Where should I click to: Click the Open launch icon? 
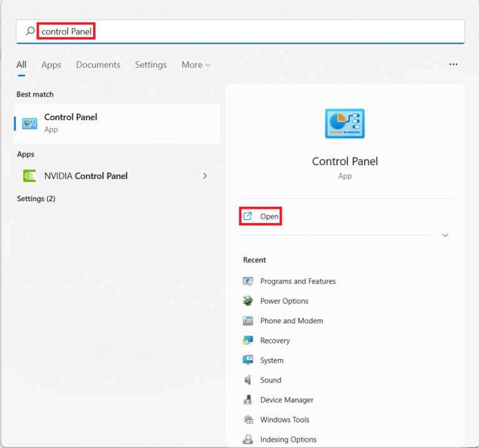pyautogui.click(x=248, y=216)
